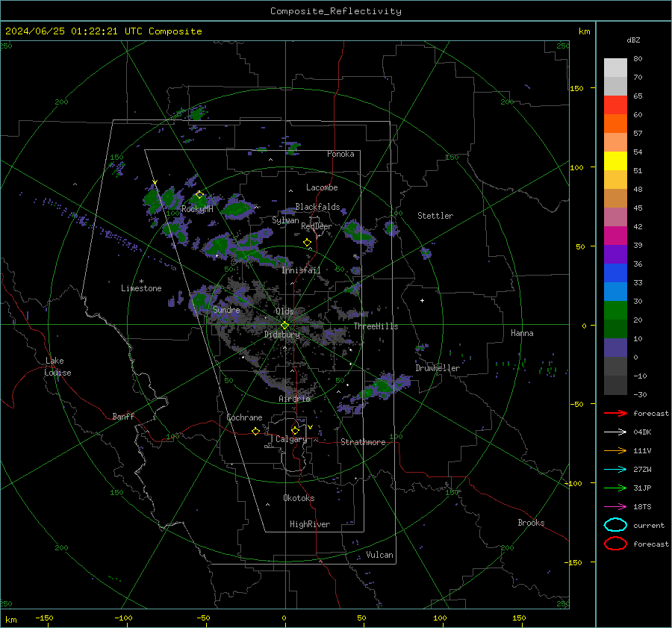The width and height of the screenshot is (672, 628).
Task: Click the yellow diamond marker beside RockyMH
Action: point(199,195)
